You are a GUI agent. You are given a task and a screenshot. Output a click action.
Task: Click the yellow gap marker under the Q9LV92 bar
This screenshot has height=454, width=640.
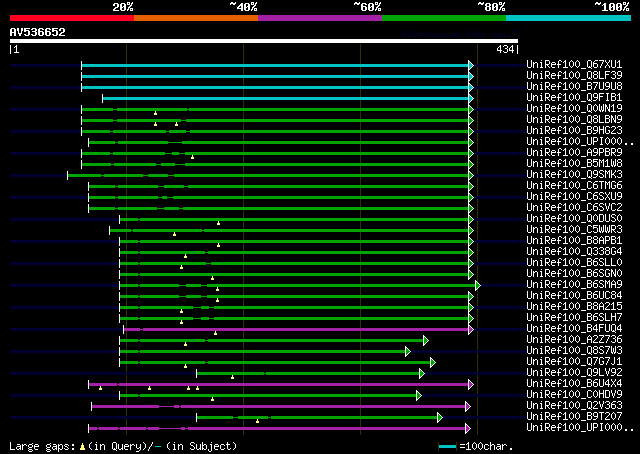(x=232, y=377)
